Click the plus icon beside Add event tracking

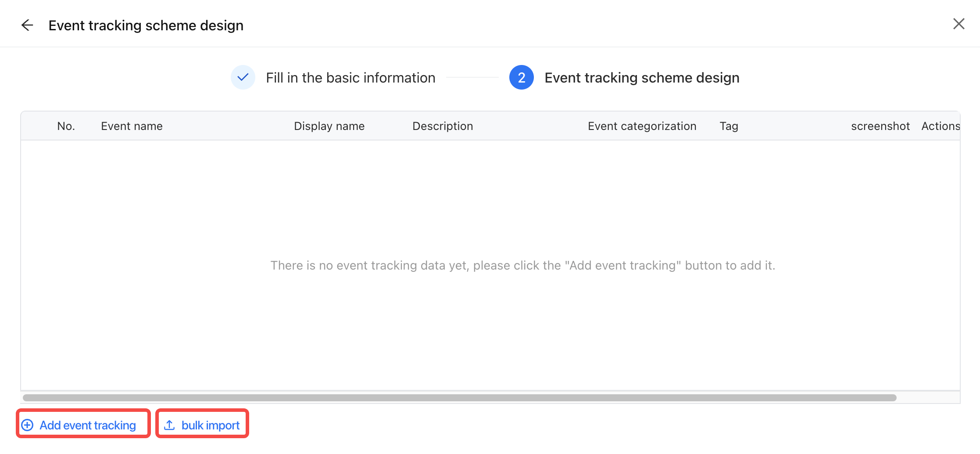tap(27, 425)
